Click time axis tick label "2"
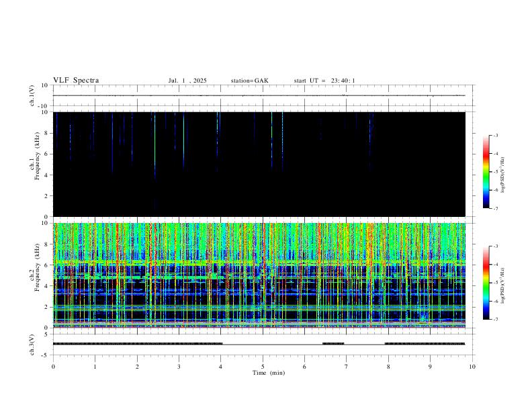The image size is (532, 411). 137,367
